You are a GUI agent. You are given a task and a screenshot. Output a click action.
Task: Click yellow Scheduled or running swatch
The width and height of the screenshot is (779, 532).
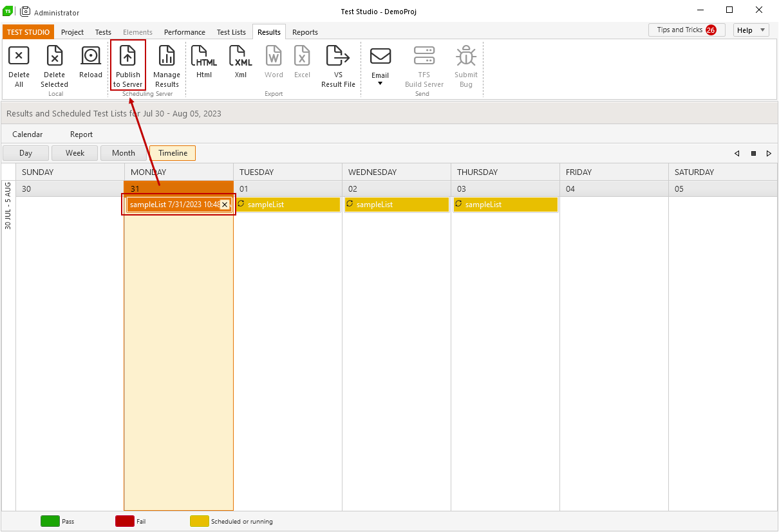coord(200,521)
